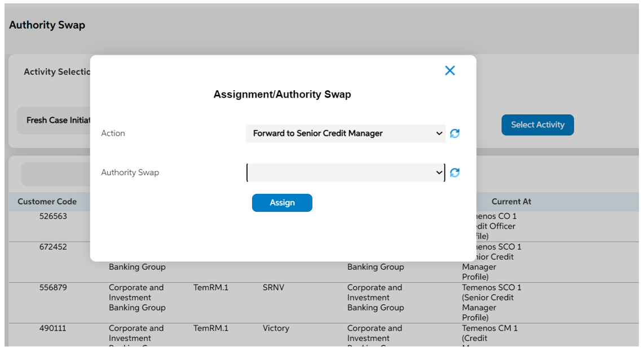This screenshot has height=351, width=644.
Task: Click Temenos SCO 1 in the 556879 row
Action: (492, 287)
